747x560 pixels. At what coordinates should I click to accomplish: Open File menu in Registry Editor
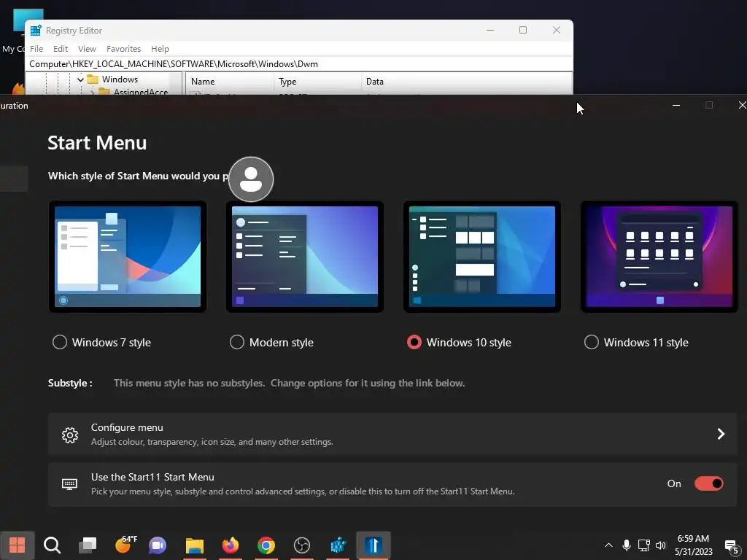36,49
